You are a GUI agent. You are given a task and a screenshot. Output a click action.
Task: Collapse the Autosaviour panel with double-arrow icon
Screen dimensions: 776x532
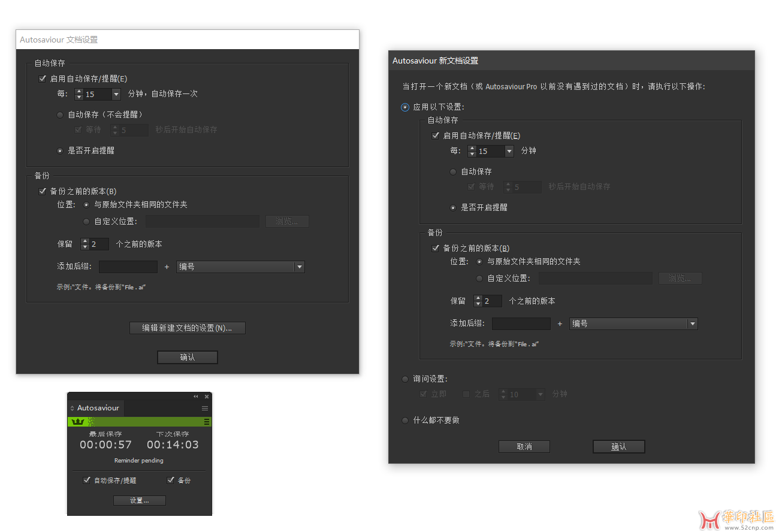coord(195,397)
